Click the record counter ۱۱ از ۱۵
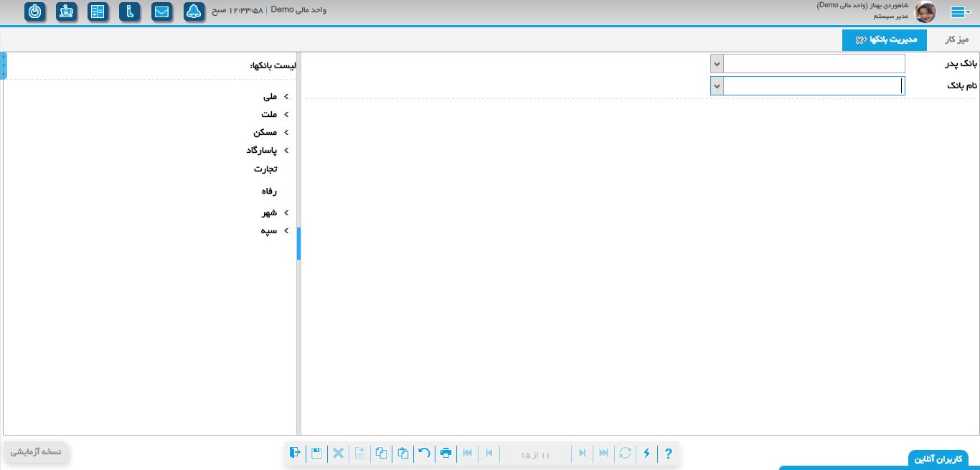The height and width of the screenshot is (470, 980). [x=535, y=454]
